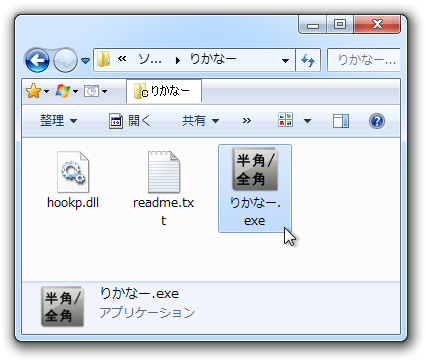Viewport: 426px width, 360px height.
Task: Click the change view icon
Action: (x=286, y=120)
